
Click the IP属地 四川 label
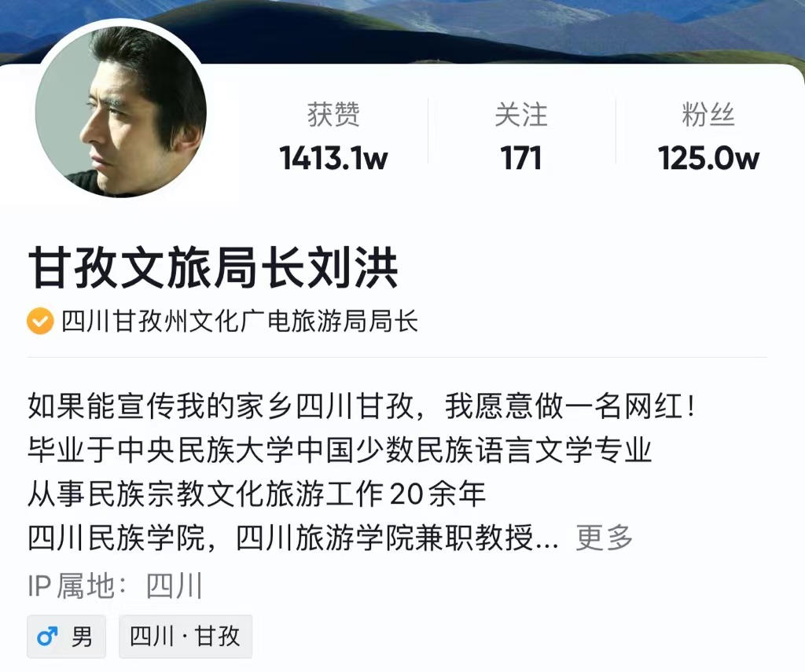click(x=115, y=586)
